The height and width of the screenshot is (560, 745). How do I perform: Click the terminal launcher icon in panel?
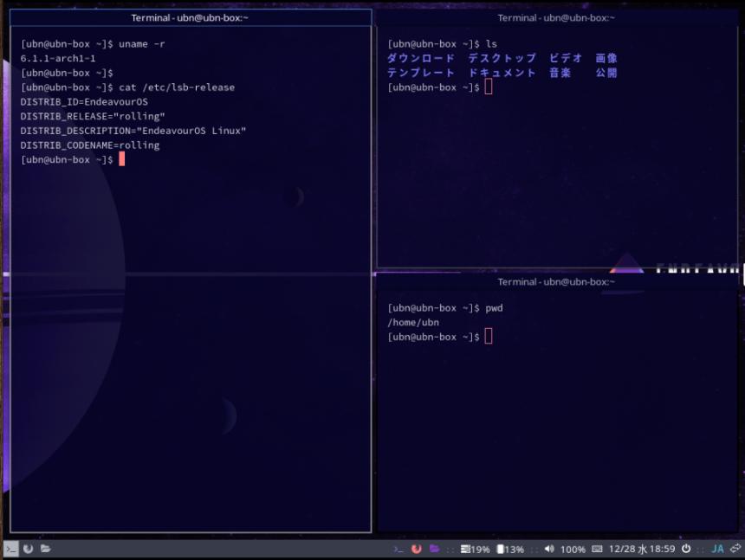pos(10,549)
